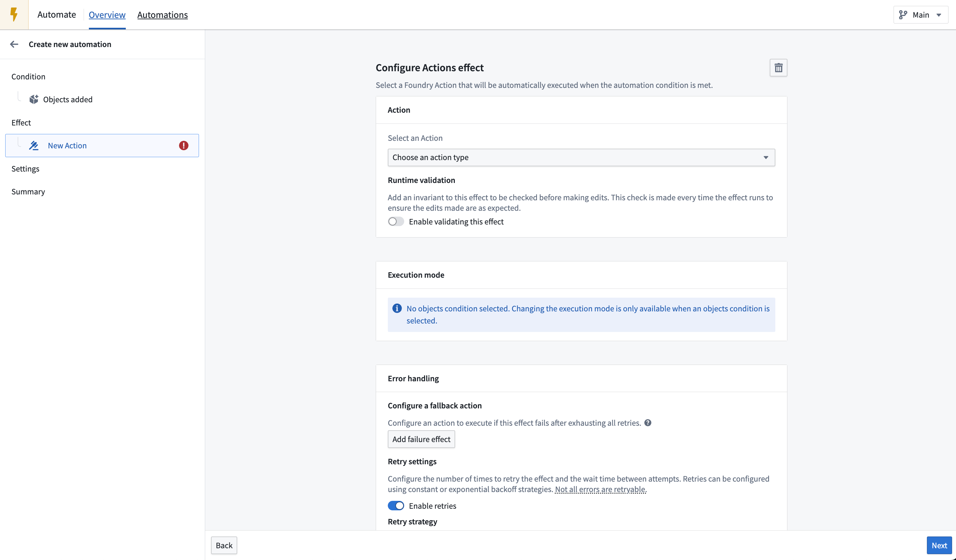
Task: Click the Error handling section header
Action: pos(413,379)
